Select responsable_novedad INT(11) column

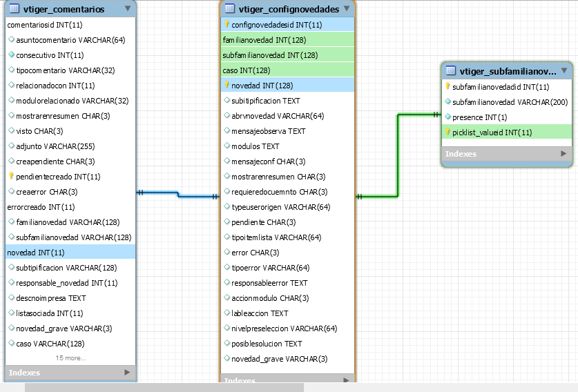coord(70,282)
